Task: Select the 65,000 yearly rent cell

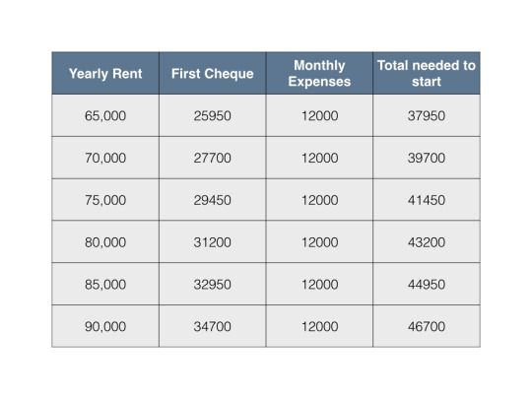Action: [x=105, y=115]
